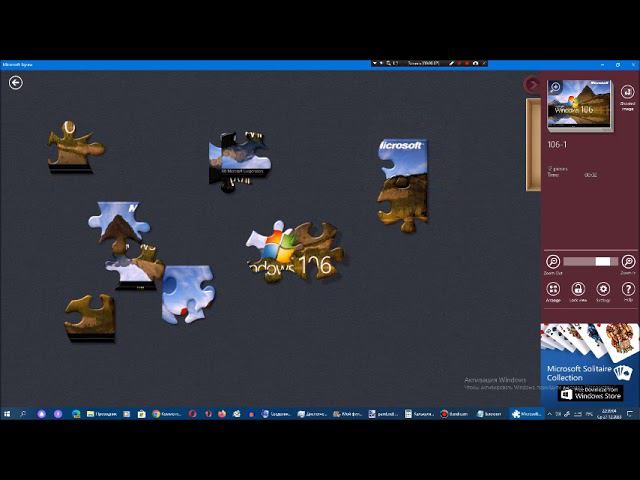Open the Windows 106 preview thumbnail
Viewport: 640px width, 480px height.
tap(580, 104)
